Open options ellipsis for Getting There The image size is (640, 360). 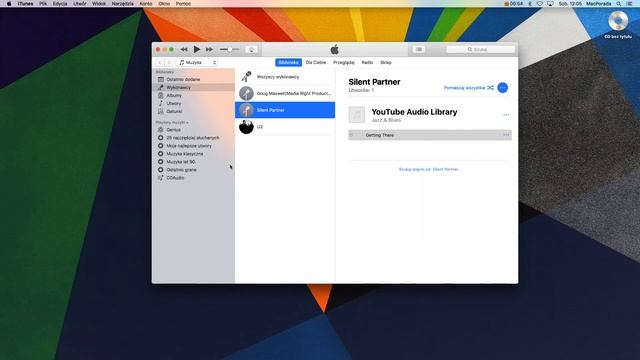click(506, 135)
